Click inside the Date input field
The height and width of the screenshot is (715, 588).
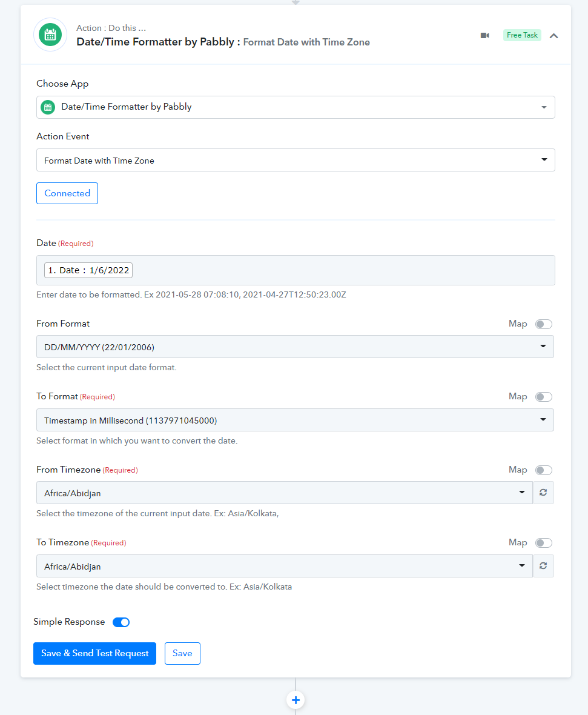339,270
